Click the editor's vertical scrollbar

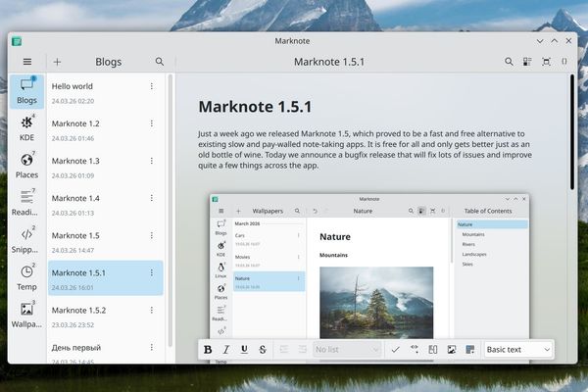(x=572, y=132)
